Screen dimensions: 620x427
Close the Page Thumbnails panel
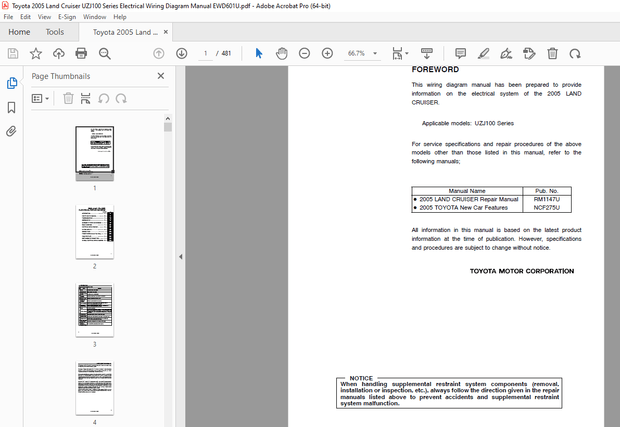[x=161, y=76]
